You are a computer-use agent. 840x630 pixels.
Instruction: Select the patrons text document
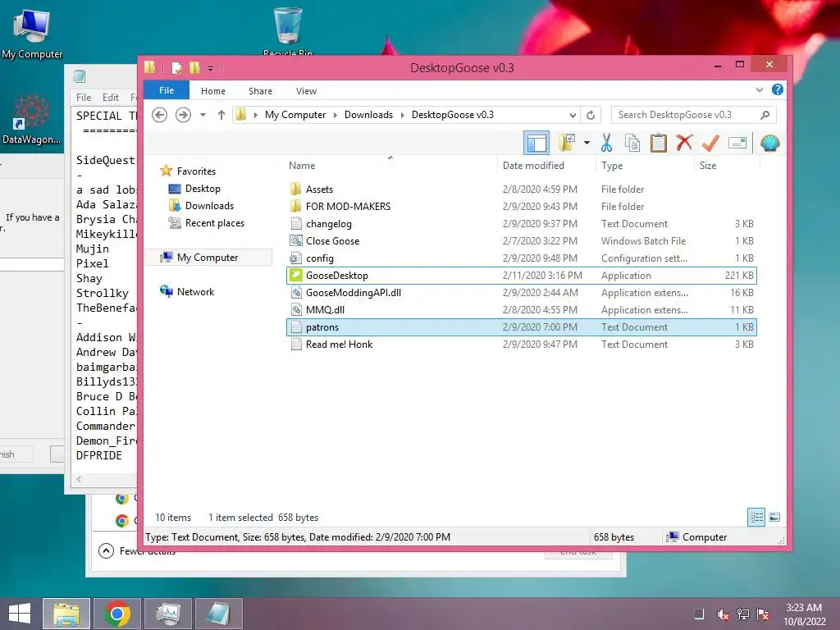[x=522, y=326]
